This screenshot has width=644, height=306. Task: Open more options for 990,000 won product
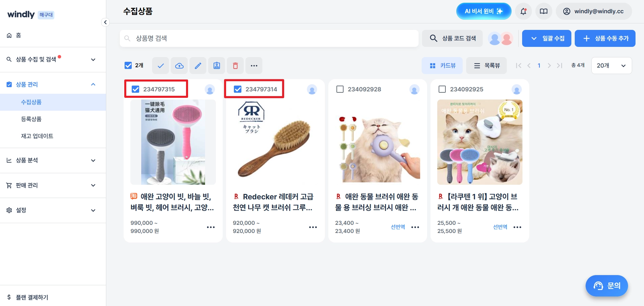[211, 227]
